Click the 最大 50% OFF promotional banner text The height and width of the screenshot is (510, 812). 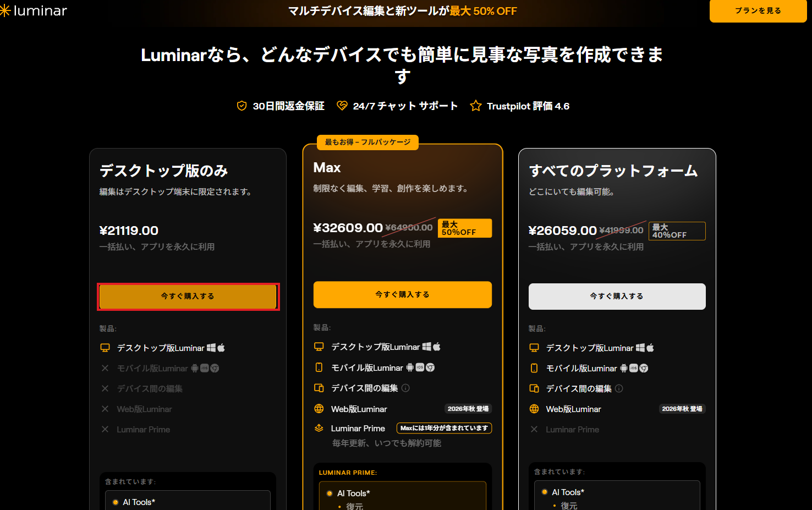483,11
